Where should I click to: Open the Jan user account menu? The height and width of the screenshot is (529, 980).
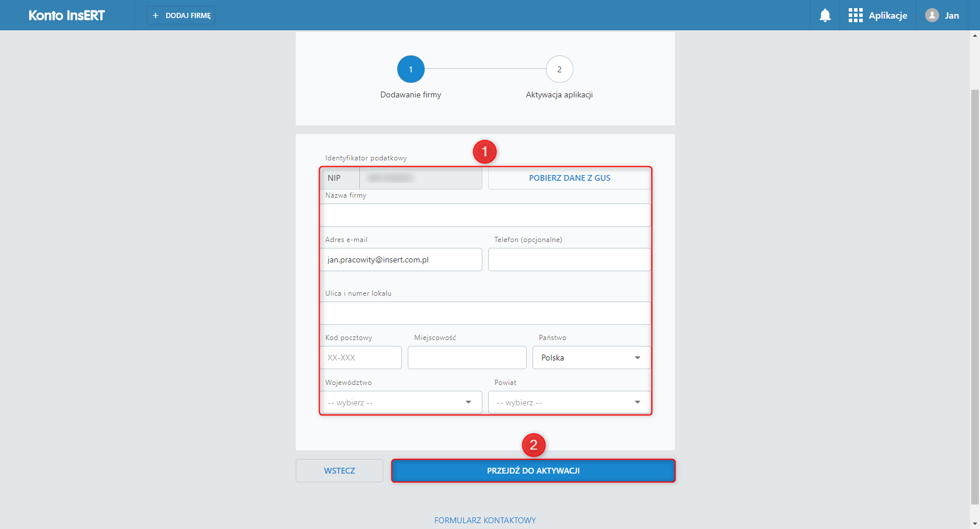coord(942,15)
